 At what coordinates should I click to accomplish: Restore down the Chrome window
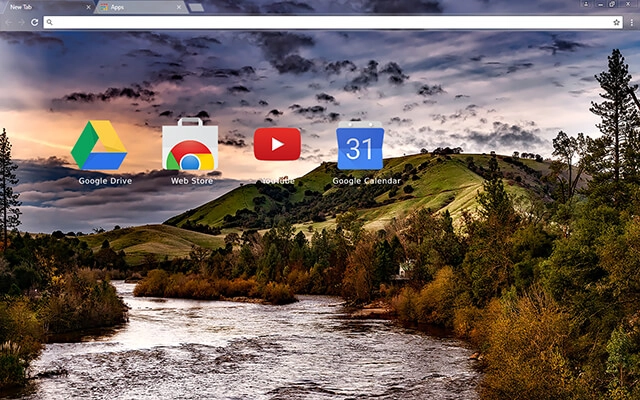[612, 4]
